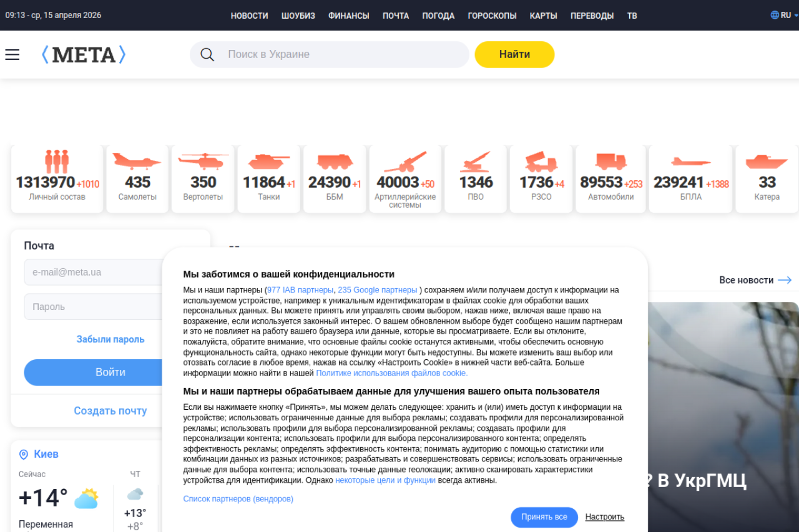Image resolution: width=799 pixels, height=532 pixels.
Task: Click the date and time text
Action: coord(53,15)
